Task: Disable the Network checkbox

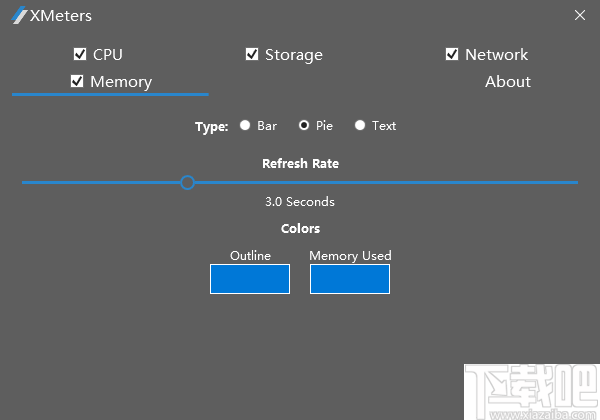Action: pos(452,54)
